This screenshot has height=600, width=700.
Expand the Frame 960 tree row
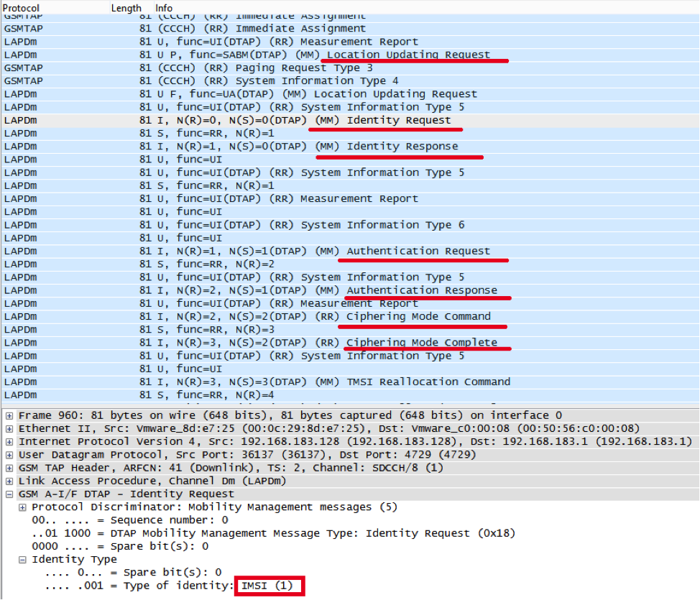point(9,416)
